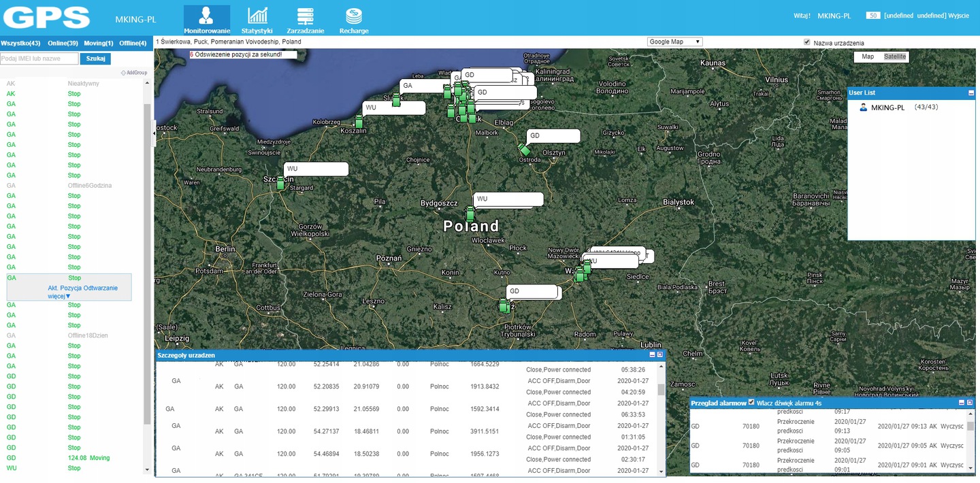This screenshot has height=483, width=980.
Task: Toggle the alarm sound checkbox
Action: click(751, 403)
